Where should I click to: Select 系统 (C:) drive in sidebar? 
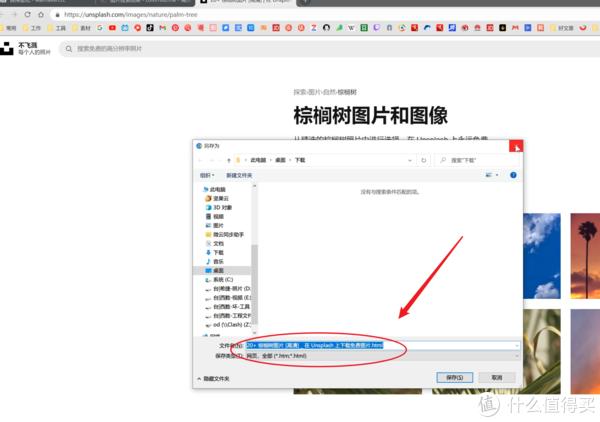219,280
